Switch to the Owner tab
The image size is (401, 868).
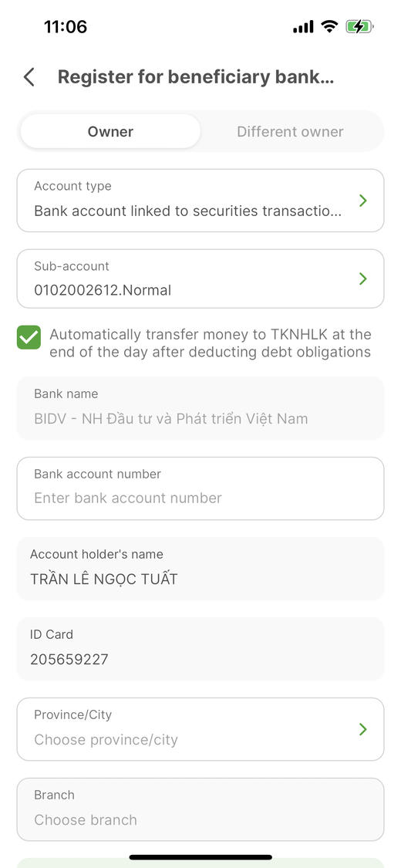pyautogui.click(x=110, y=131)
